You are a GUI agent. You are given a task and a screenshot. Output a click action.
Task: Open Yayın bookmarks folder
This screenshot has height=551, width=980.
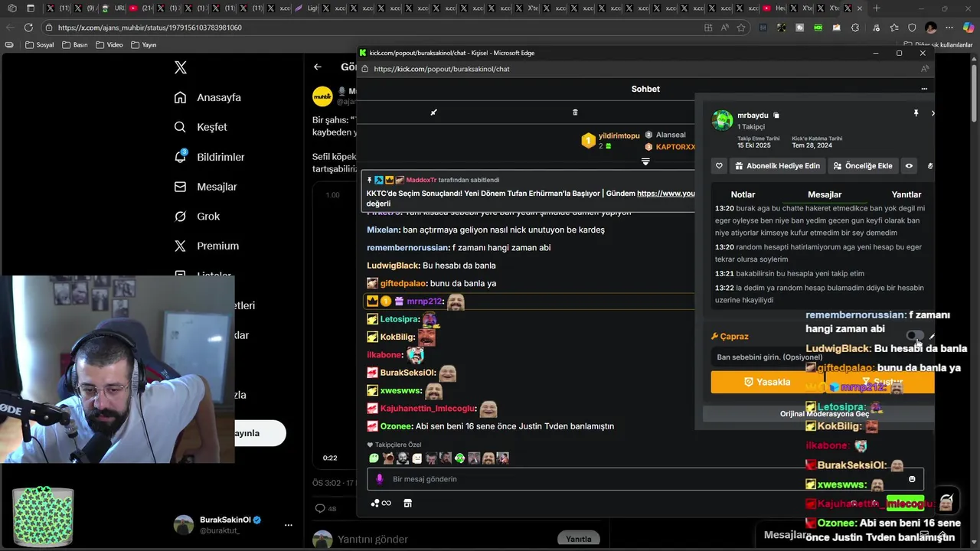(x=144, y=44)
